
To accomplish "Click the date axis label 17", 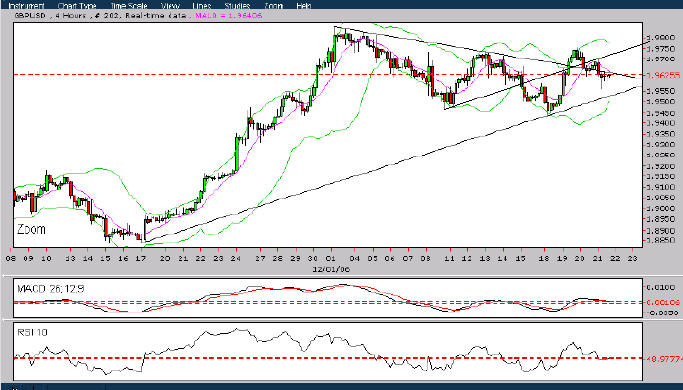I will 140,258.
